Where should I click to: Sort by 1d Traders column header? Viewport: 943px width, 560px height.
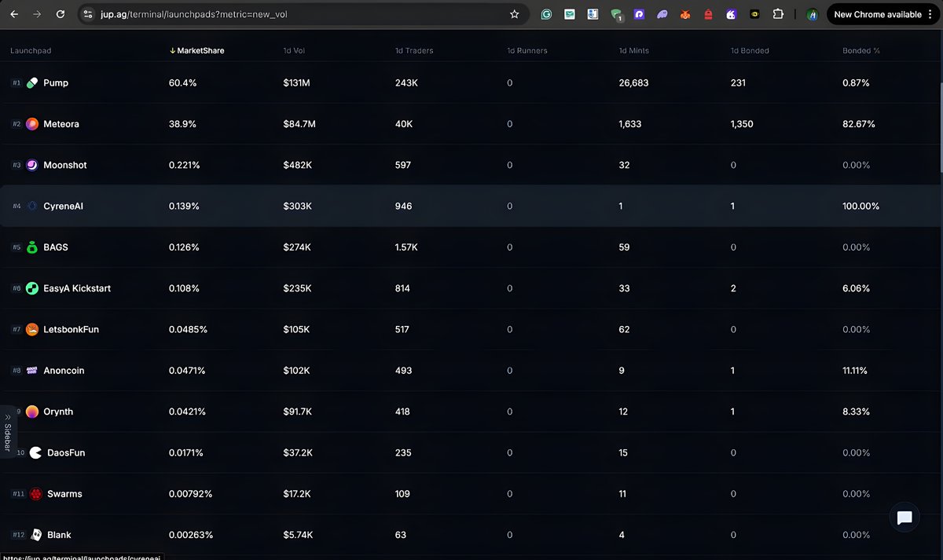click(x=414, y=50)
